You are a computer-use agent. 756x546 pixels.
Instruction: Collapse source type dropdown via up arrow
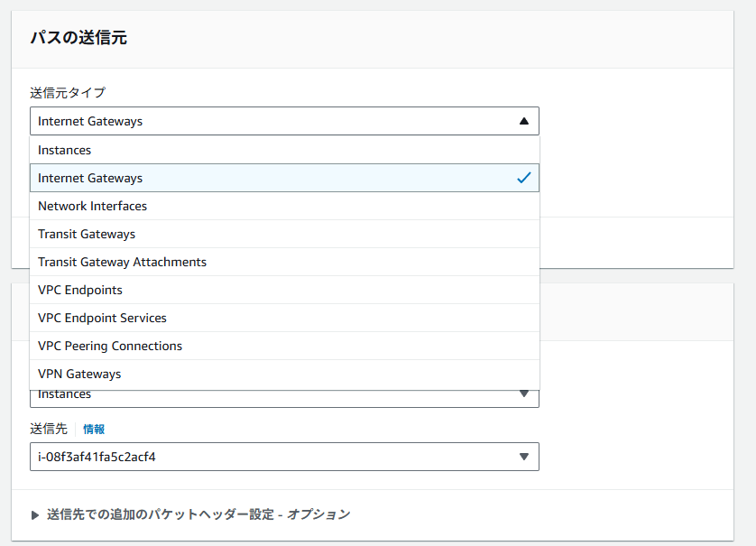(x=523, y=121)
